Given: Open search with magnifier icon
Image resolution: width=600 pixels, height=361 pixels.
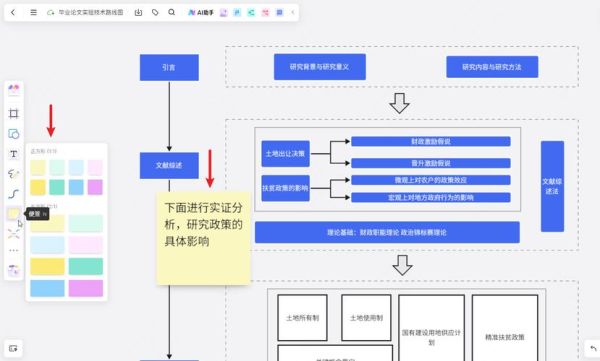Looking at the screenshot, I should coord(171,12).
